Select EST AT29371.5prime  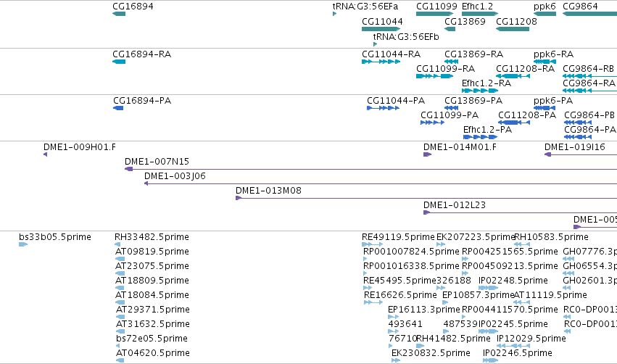[x=153, y=310]
